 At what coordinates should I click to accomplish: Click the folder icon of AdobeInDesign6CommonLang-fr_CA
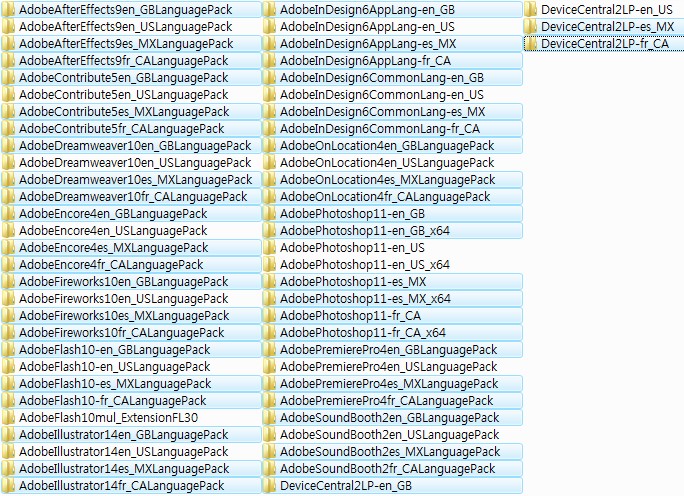click(270, 129)
